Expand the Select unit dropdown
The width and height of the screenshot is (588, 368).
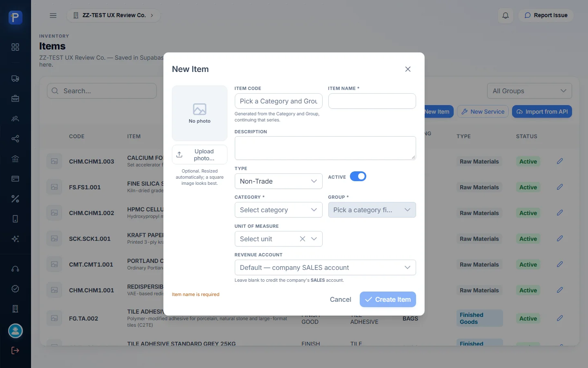coord(314,239)
